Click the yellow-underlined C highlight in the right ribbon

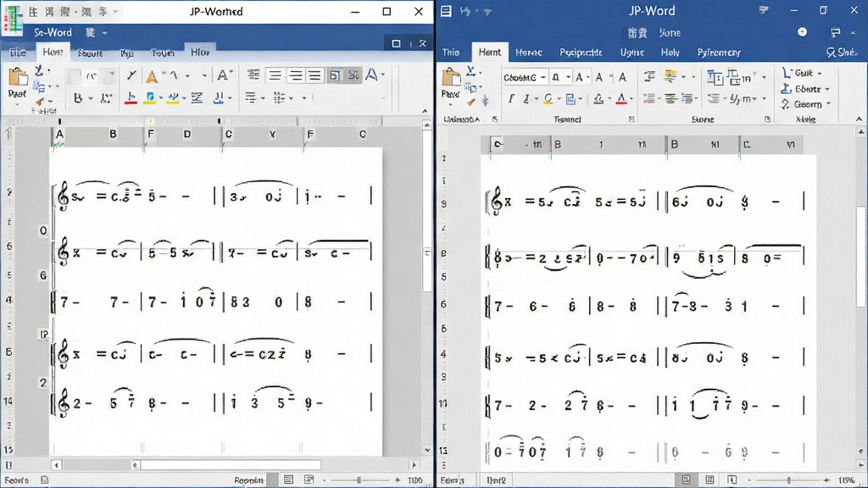[548, 99]
